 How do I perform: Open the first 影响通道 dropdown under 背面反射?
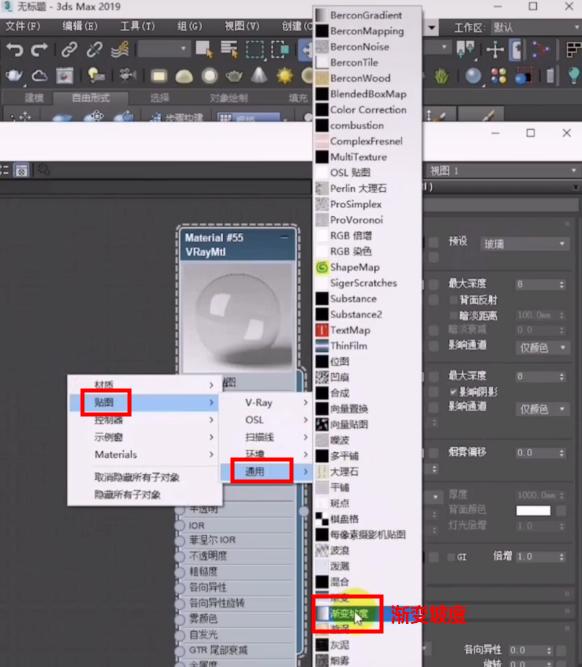542,348
